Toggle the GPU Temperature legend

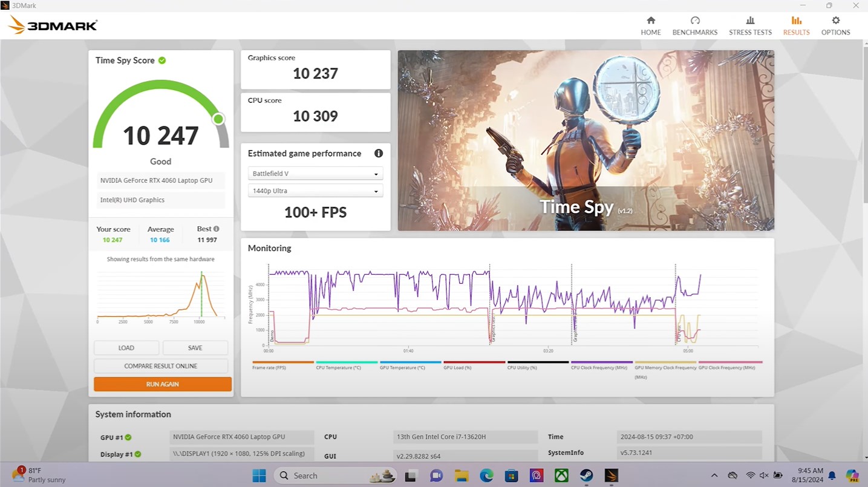point(410,365)
